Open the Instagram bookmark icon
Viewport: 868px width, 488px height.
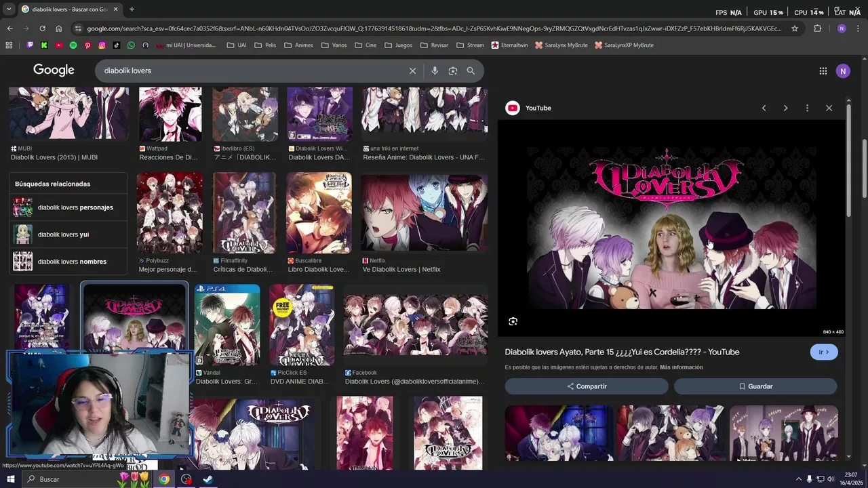coord(102,45)
